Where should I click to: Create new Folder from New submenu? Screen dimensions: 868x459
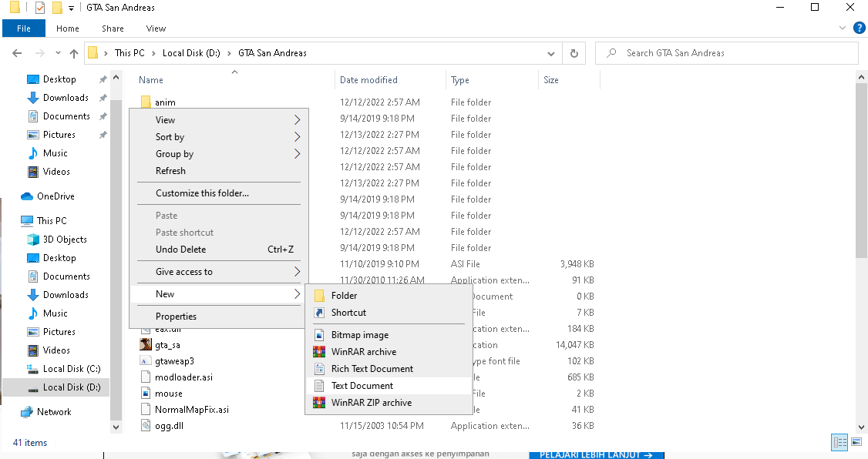(389, 296)
